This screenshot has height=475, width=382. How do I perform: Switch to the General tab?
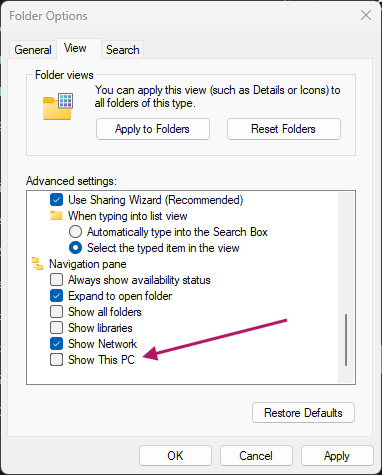click(x=33, y=50)
